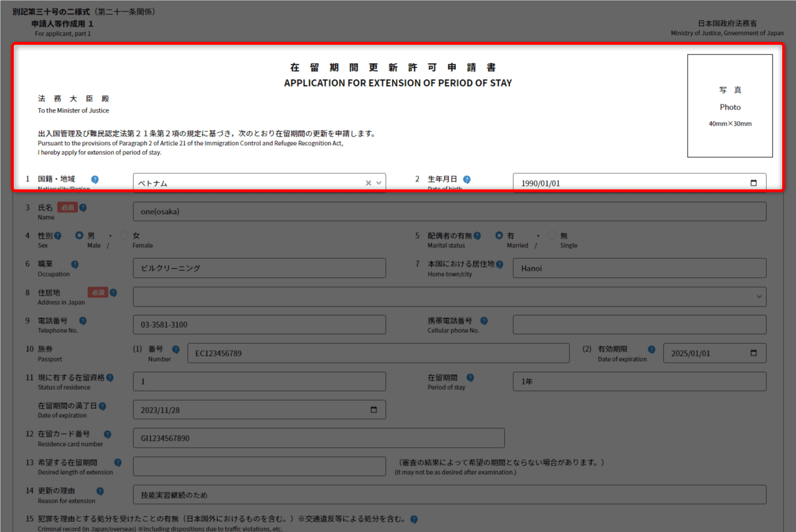Clear the selected nationality ベトナム
796x532 pixels.
(x=368, y=183)
